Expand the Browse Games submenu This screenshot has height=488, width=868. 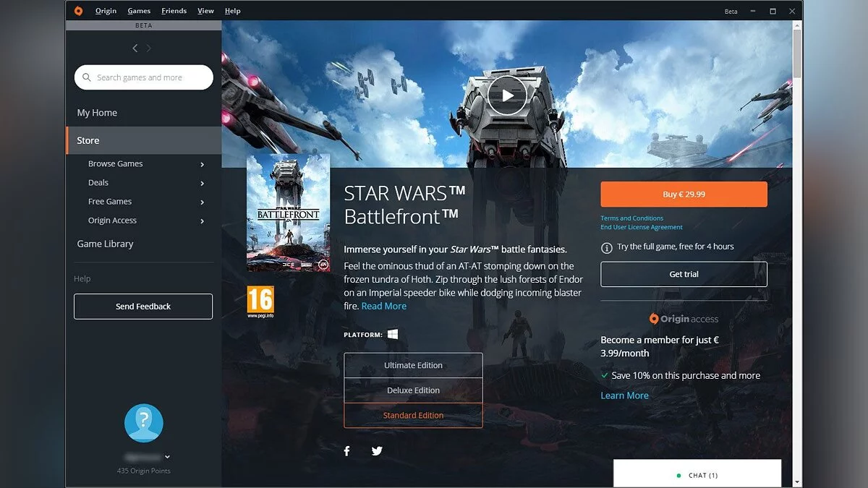203,164
